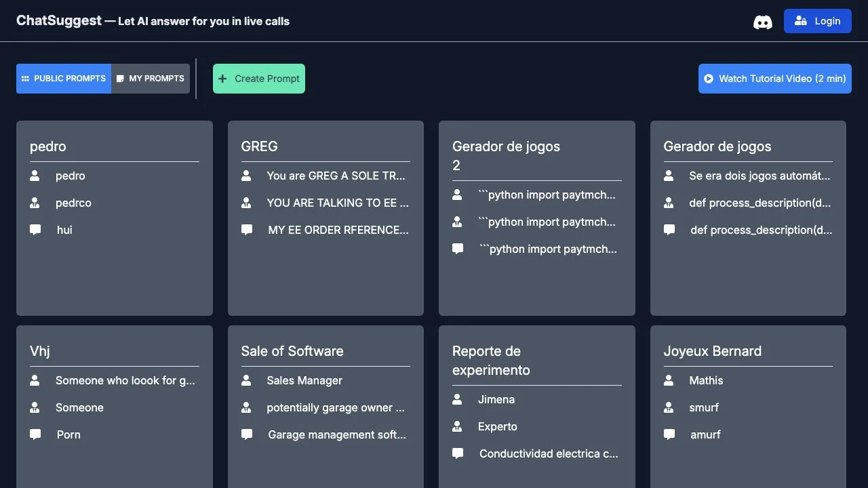Click user-lock icon in Login button
The height and width of the screenshot is (488, 868).
(x=801, y=21)
